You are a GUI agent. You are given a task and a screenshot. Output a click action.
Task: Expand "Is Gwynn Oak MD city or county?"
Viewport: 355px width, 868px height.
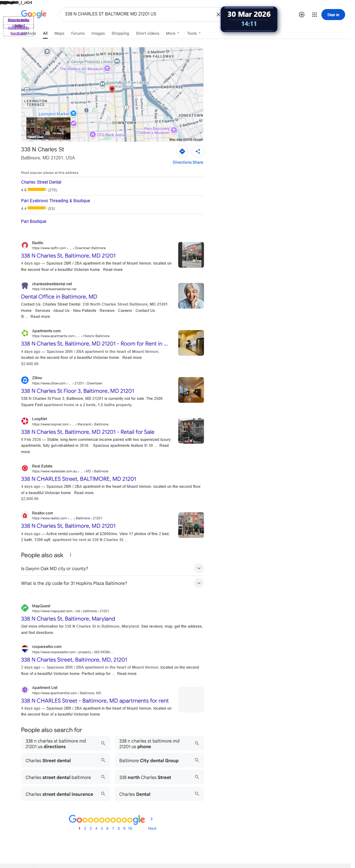[x=112, y=568]
